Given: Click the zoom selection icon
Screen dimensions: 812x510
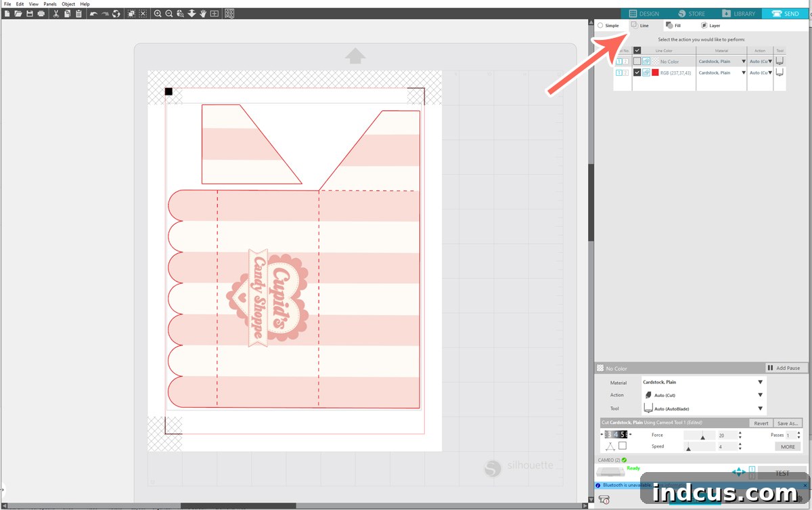Looking at the screenshot, I should (180, 14).
